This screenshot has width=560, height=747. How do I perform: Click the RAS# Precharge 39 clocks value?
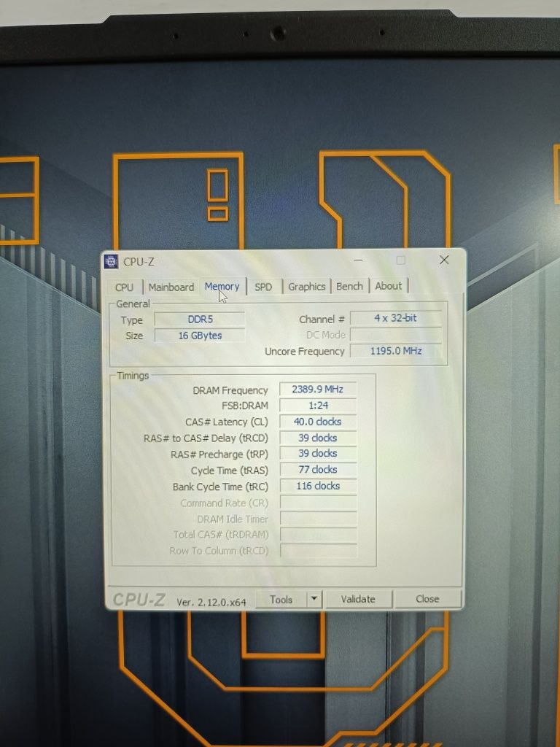318,454
